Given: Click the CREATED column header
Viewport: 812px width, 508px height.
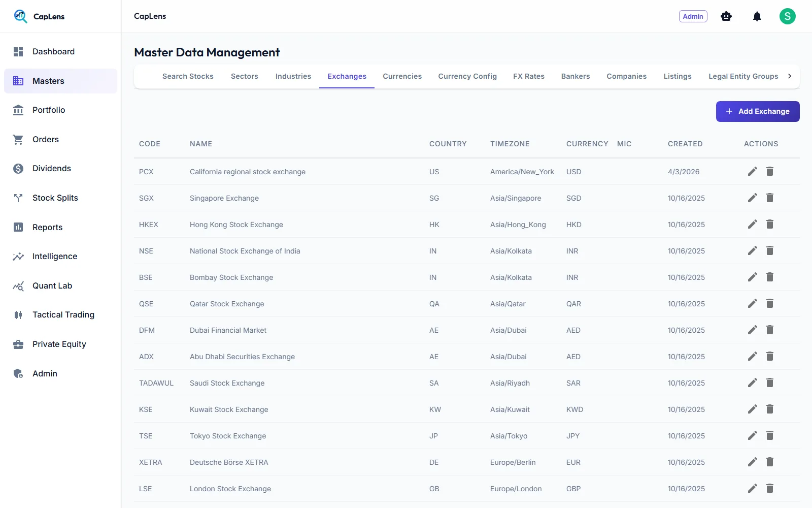Looking at the screenshot, I should pyautogui.click(x=685, y=144).
